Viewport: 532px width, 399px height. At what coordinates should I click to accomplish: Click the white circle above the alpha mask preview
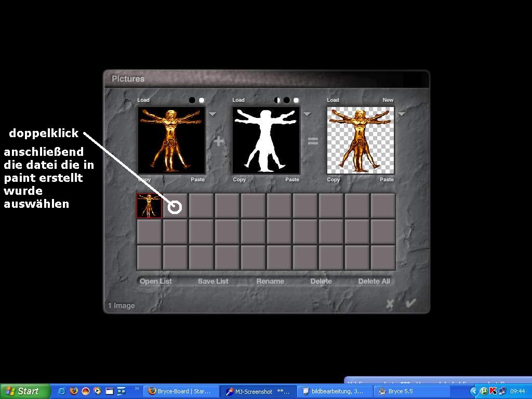296,100
